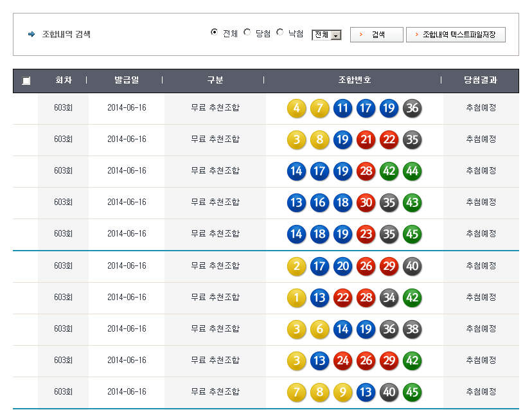Click the red number 21 lottery ball
This screenshot has width=532, height=410.
(x=366, y=139)
